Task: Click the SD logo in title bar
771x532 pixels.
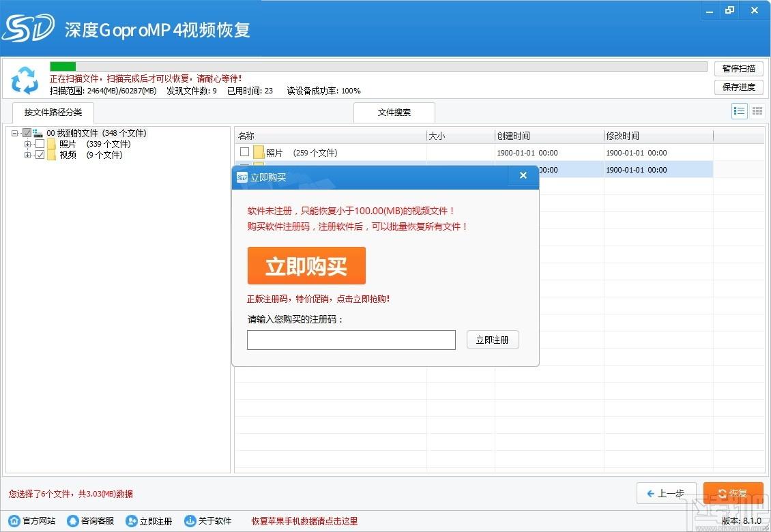Action: click(28, 28)
